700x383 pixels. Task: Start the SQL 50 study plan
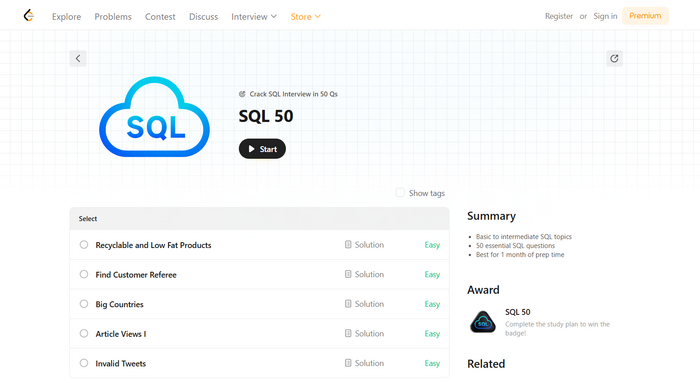(262, 149)
